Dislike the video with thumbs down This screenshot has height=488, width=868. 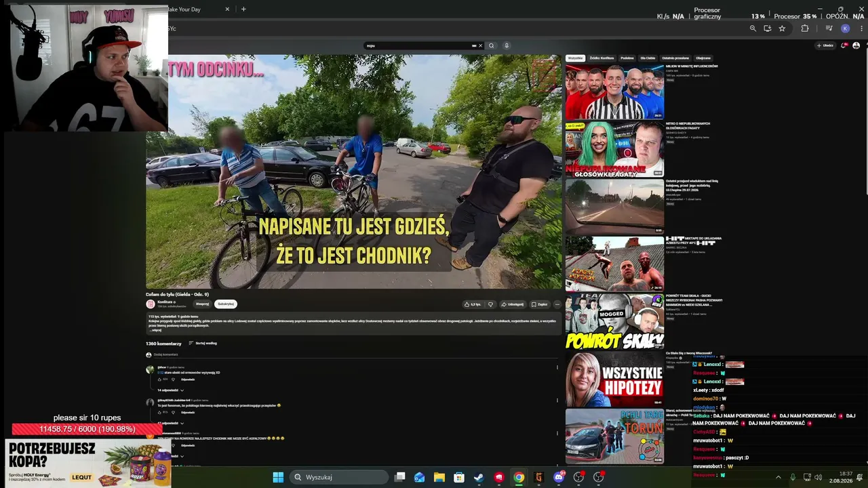coord(490,304)
